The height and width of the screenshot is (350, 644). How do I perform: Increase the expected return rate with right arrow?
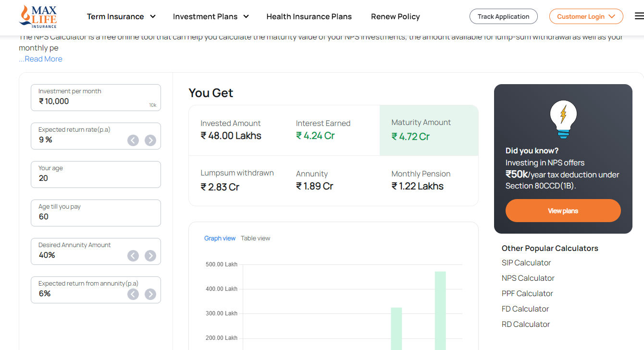[x=150, y=140]
